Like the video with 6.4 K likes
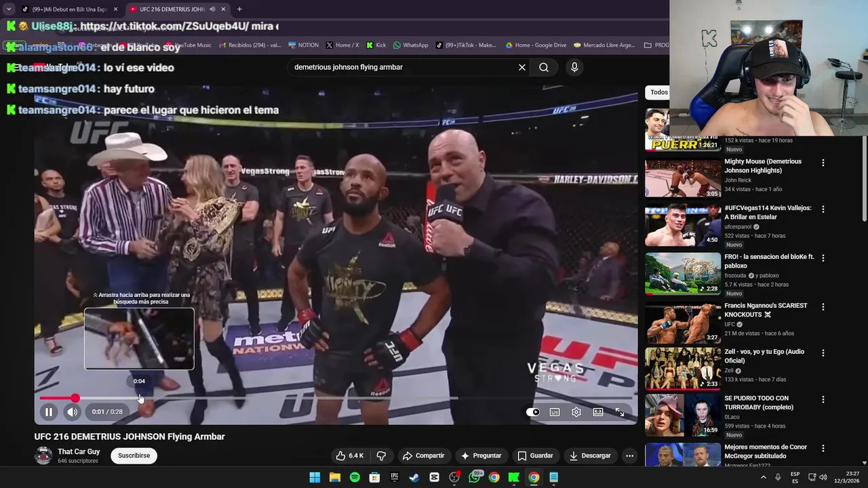 pos(350,455)
